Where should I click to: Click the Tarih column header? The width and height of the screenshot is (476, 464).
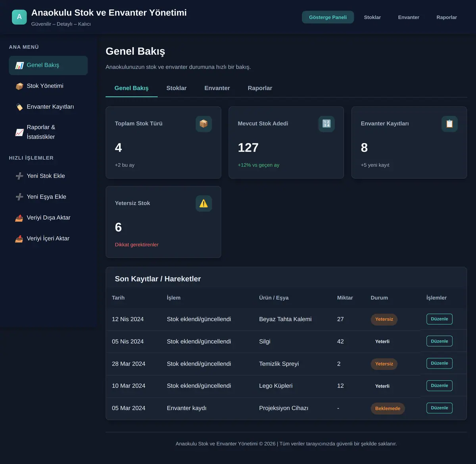click(x=118, y=298)
